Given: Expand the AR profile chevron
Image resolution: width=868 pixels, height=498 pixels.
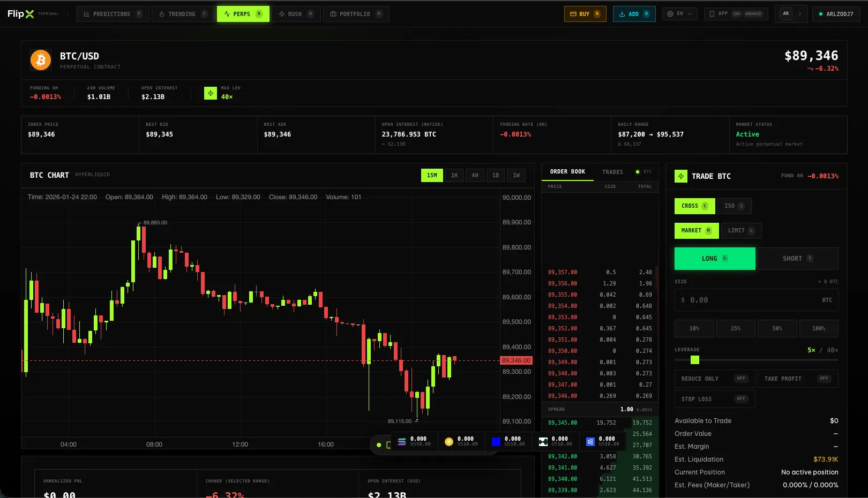Looking at the screenshot, I should (x=800, y=14).
